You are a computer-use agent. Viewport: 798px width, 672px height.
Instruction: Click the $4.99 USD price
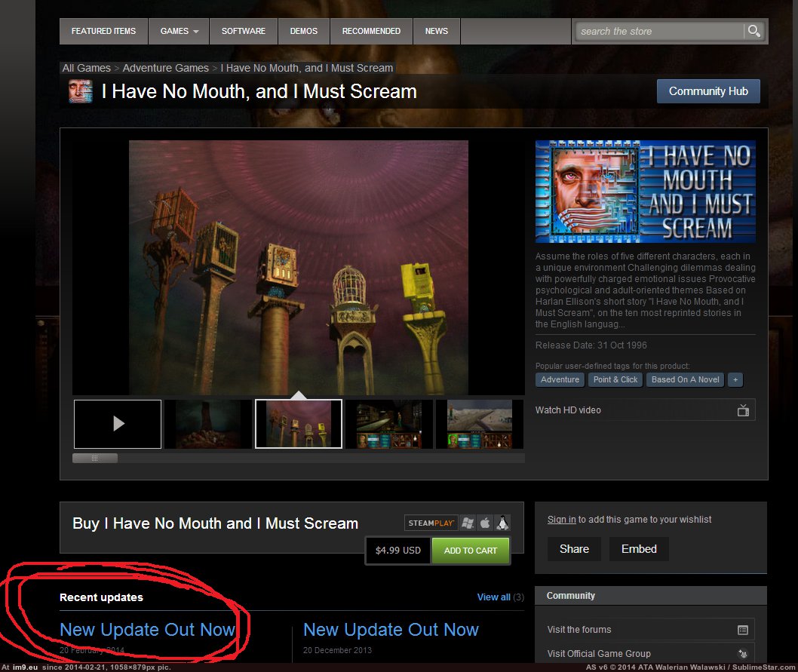[398, 551]
